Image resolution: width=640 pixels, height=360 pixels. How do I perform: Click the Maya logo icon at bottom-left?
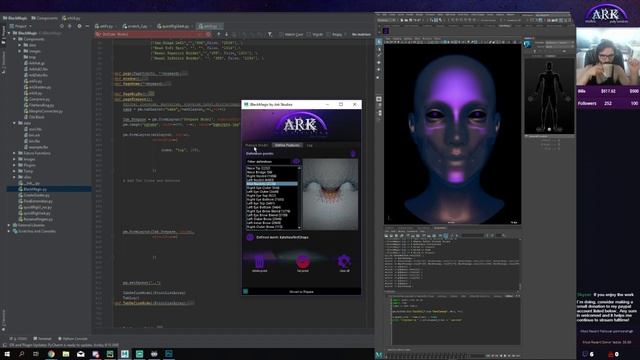[379, 355]
